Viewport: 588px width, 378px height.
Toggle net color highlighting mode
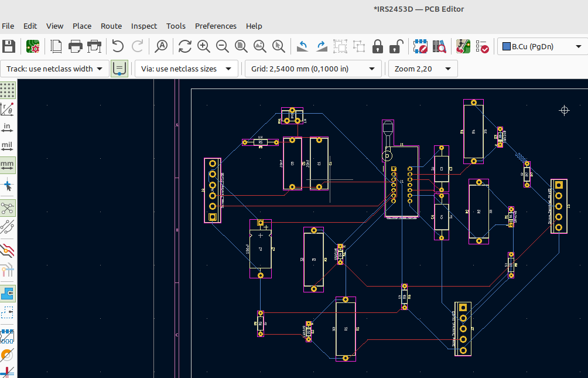[x=8, y=270]
